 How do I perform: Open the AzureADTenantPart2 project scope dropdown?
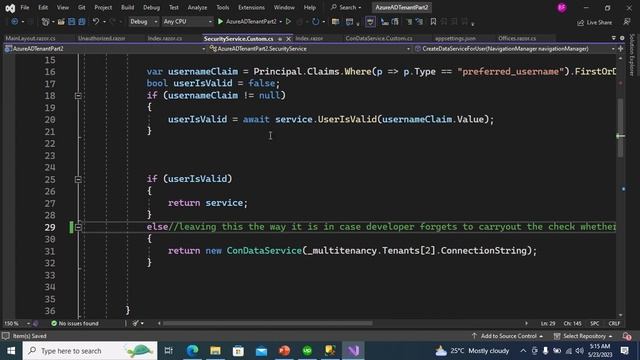pos(104,49)
